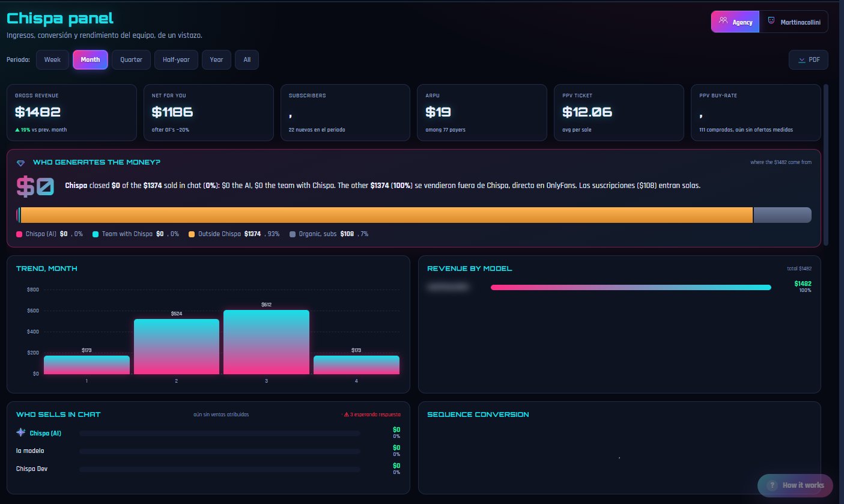Click the 3 esperando respuesta alert
The image size is (844, 504).
(372, 414)
